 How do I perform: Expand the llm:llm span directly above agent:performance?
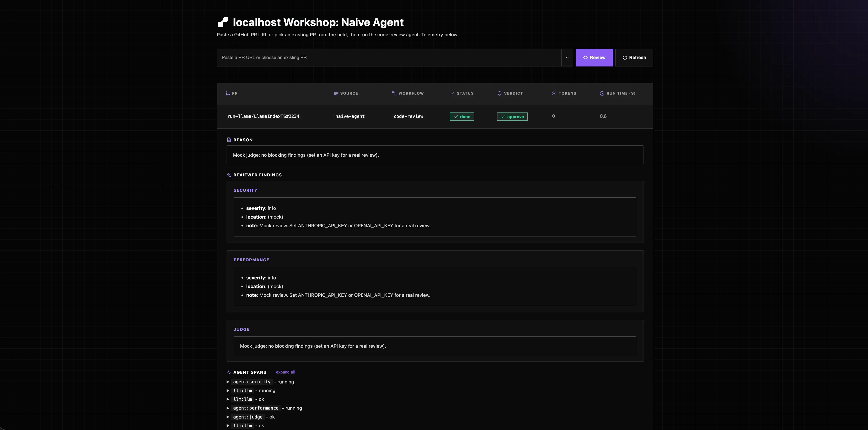[228, 399]
